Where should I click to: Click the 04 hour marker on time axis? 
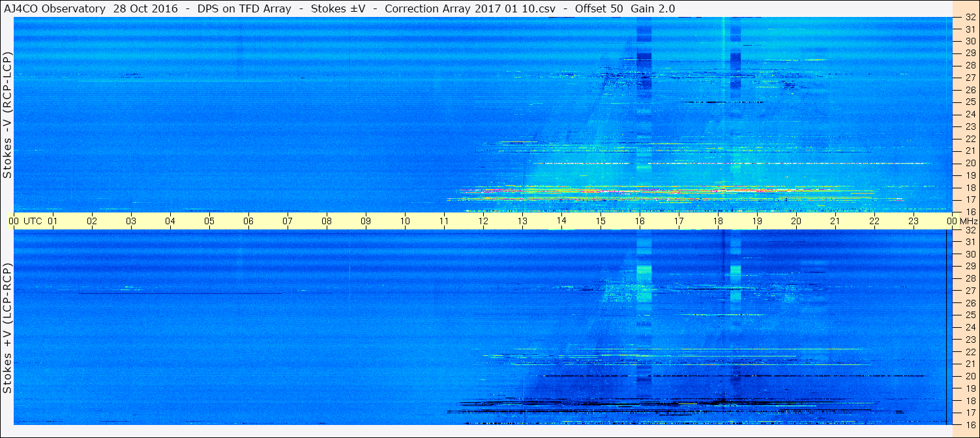coord(171,222)
